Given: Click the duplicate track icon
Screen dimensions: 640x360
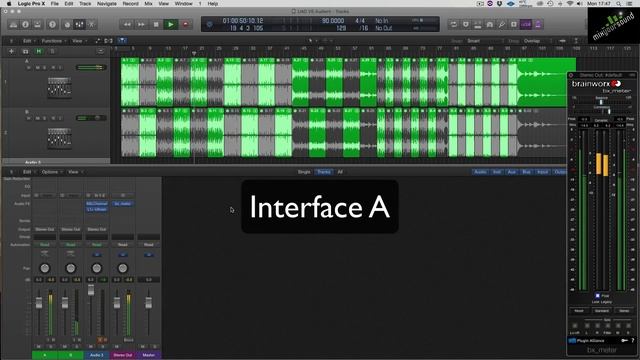Looking at the screenshot, I should point(25,51).
